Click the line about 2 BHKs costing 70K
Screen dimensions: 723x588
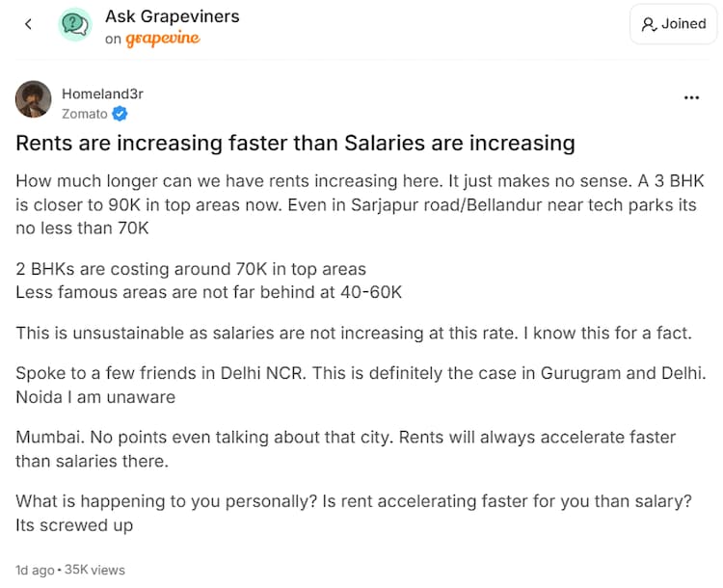[x=191, y=269]
